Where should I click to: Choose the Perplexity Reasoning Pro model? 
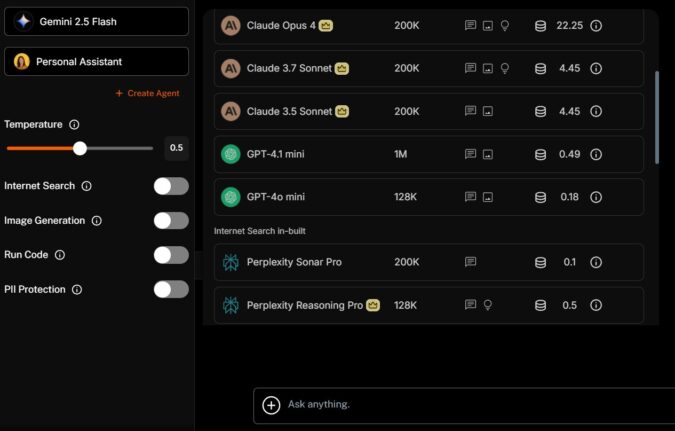coord(429,305)
